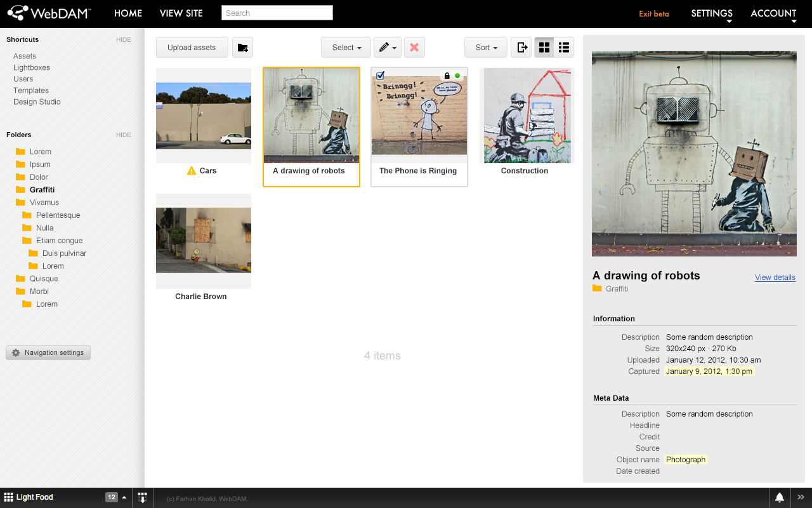Click the Light Food lightbox name
Screen dimensions: 812x508
pyautogui.click(x=35, y=497)
